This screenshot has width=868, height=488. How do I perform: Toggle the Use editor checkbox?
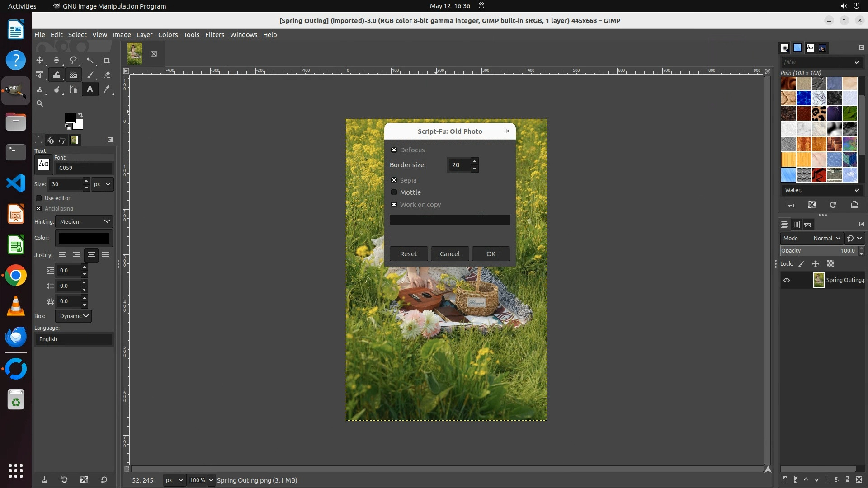pyautogui.click(x=39, y=198)
